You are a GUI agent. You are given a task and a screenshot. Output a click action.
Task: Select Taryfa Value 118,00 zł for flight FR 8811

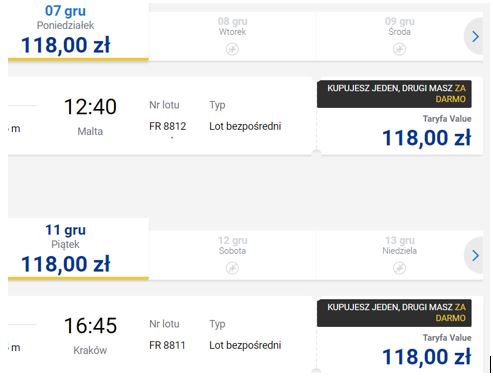coord(427,352)
